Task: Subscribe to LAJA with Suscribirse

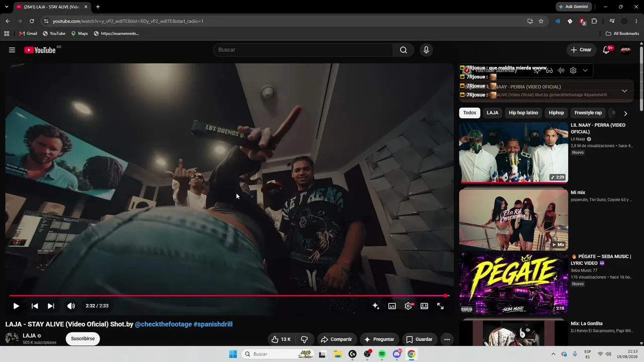Action: coord(83,339)
